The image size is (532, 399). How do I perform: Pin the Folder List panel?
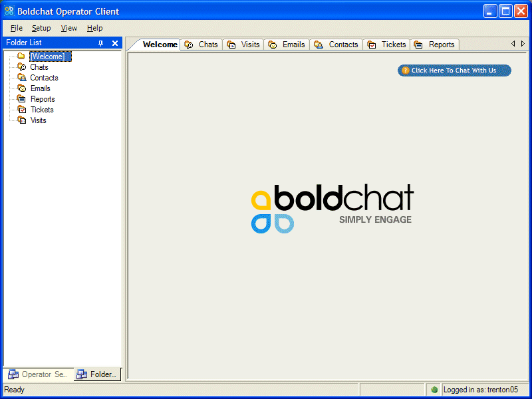pyautogui.click(x=101, y=43)
